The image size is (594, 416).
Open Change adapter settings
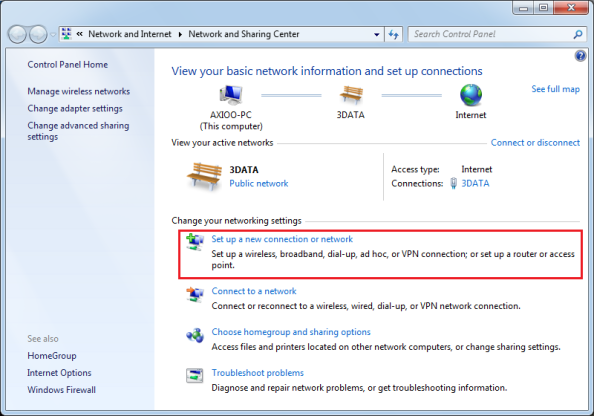coord(75,108)
